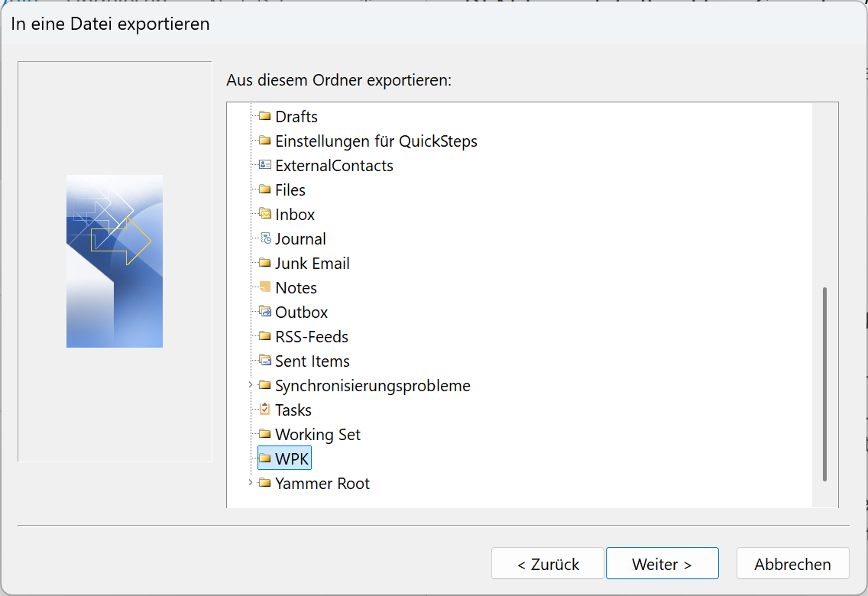Viewport: 868px width, 596px height.
Task: Cancel the export with Abbrechen
Action: pos(792,563)
